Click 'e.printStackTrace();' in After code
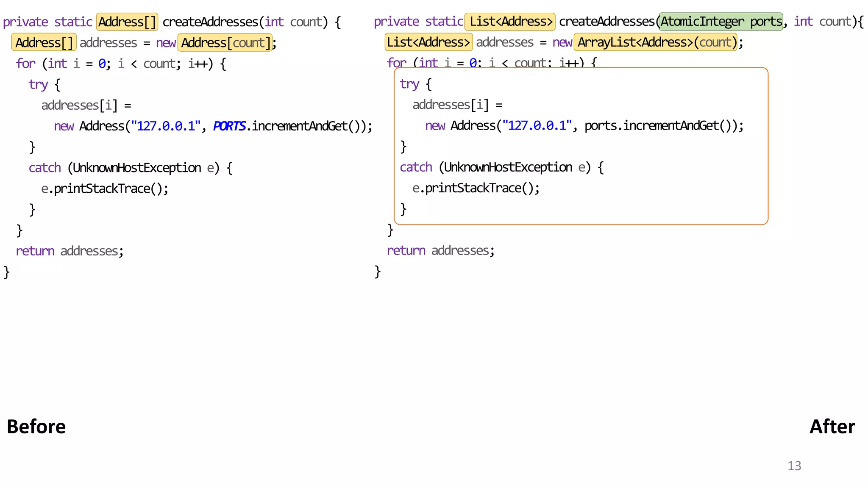The image size is (868, 488). point(476,188)
